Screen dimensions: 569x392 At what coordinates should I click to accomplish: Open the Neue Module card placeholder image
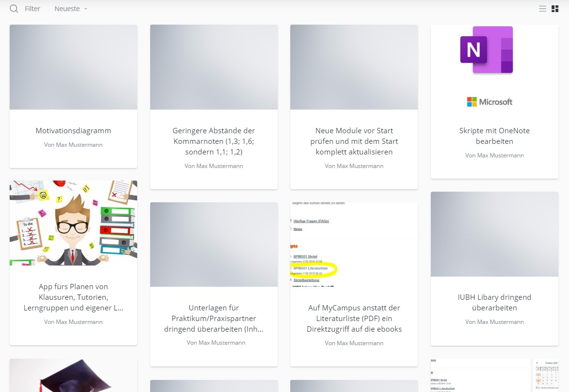[354, 67]
